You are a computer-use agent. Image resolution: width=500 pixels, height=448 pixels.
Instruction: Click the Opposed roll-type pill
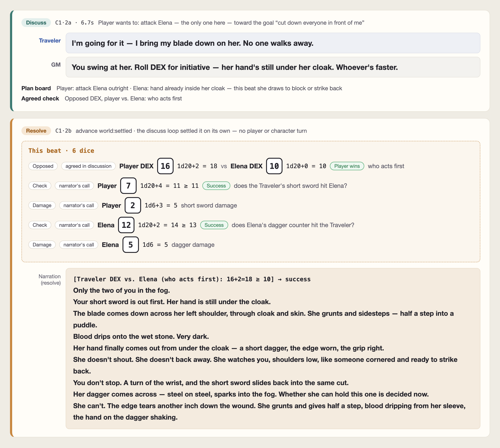tap(43, 166)
